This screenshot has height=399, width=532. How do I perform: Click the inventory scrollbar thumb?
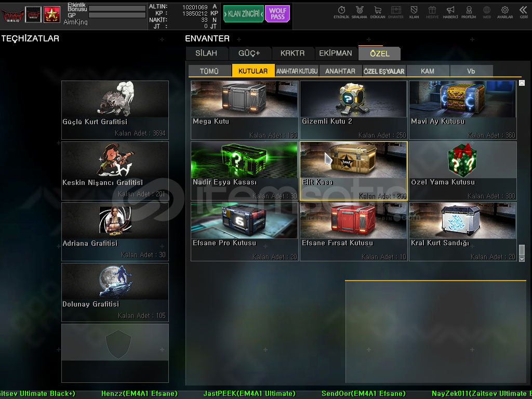[522, 250]
